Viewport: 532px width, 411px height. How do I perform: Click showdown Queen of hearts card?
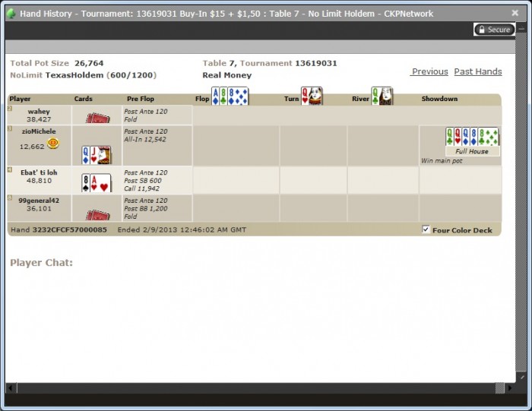pos(458,137)
